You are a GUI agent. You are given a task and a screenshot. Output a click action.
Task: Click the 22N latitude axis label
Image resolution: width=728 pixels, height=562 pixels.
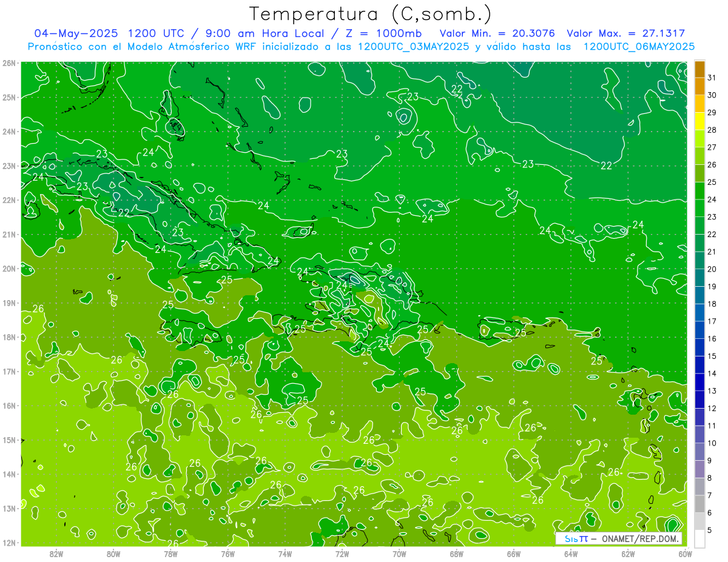[x=8, y=200]
